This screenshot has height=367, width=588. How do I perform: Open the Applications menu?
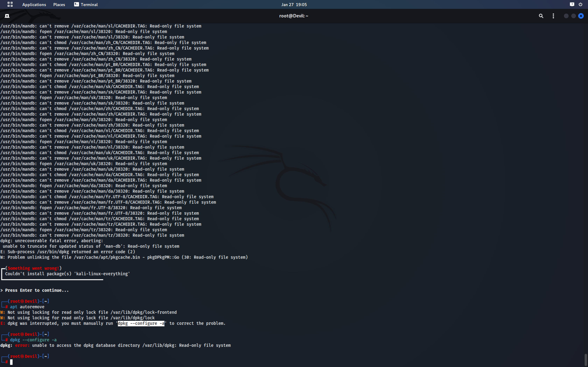tap(34, 5)
